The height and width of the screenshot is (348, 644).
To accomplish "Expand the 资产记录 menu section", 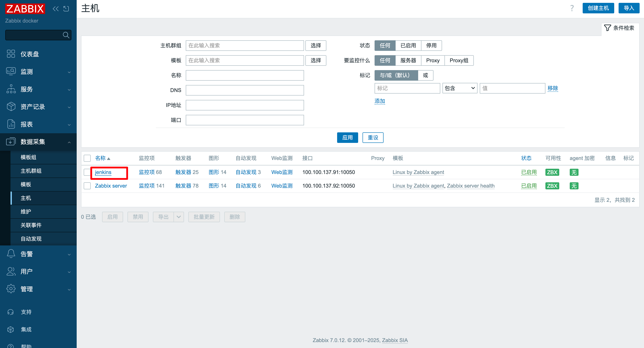I will tap(69, 107).
